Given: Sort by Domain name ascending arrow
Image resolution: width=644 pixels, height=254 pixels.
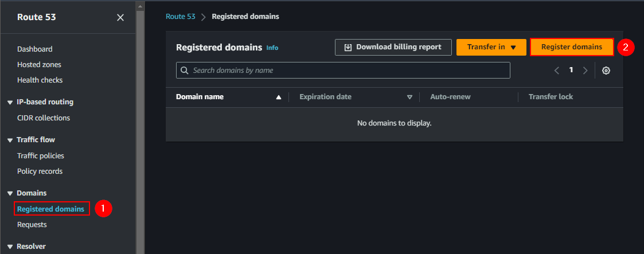Looking at the screenshot, I should pyautogui.click(x=279, y=97).
